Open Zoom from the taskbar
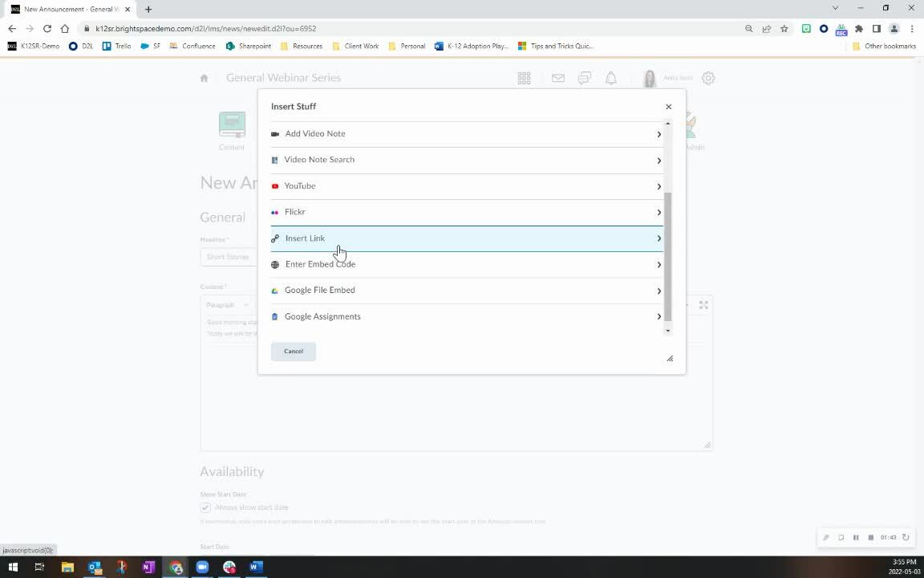 pyautogui.click(x=202, y=568)
